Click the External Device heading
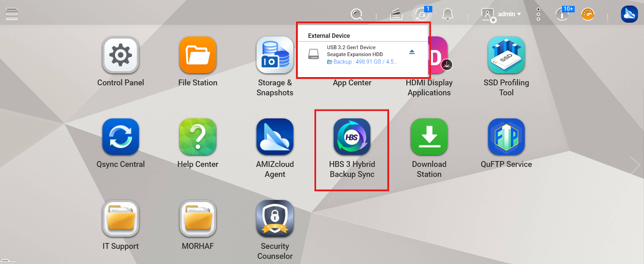This screenshot has height=264, width=644. [x=329, y=36]
